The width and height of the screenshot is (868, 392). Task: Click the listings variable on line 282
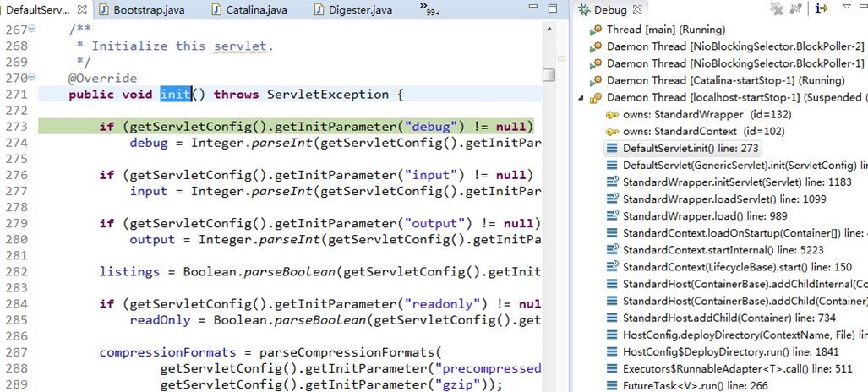pyautogui.click(x=129, y=272)
